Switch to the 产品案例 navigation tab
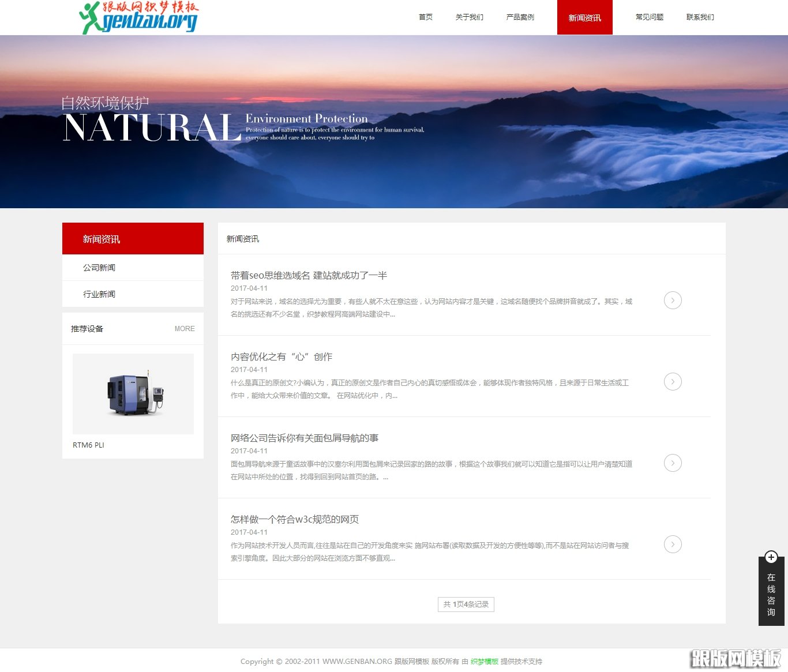This screenshot has width=788, height=672. pos(521,17)
